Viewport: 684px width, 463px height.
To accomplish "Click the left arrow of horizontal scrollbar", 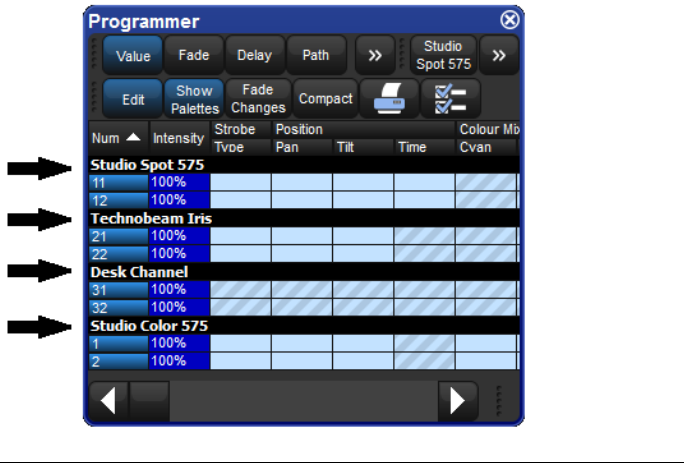I will [x=109, y=401].
